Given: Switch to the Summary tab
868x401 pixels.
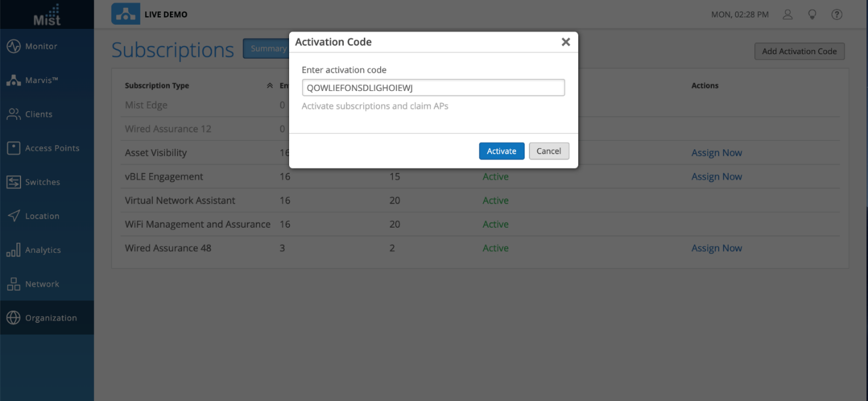Looking at the screenshot, I should pos(267,49).
